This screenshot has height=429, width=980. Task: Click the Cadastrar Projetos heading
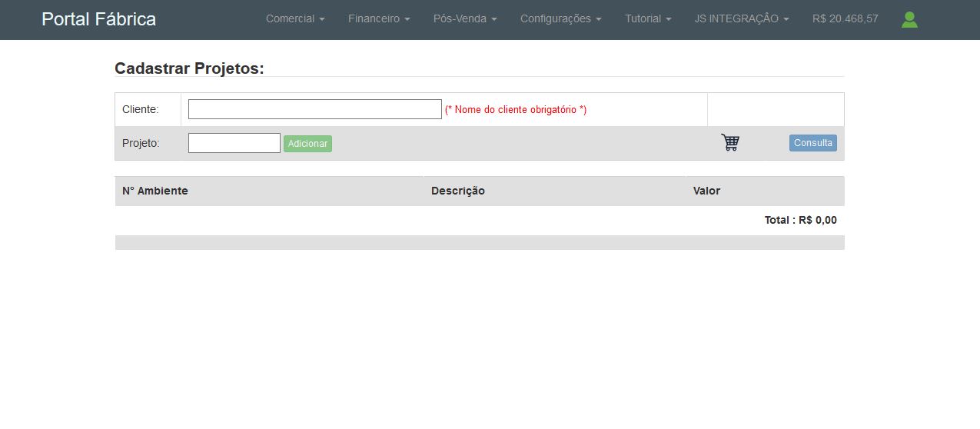(x=189, y=68)
